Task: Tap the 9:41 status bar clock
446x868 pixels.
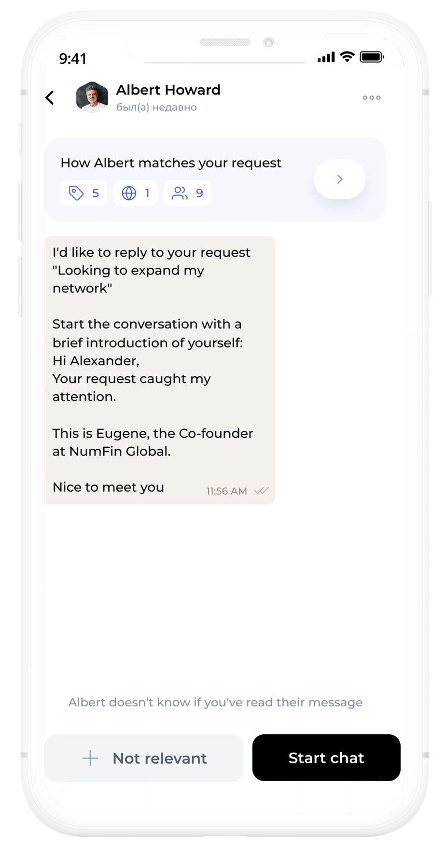Action: pos(73,59)
